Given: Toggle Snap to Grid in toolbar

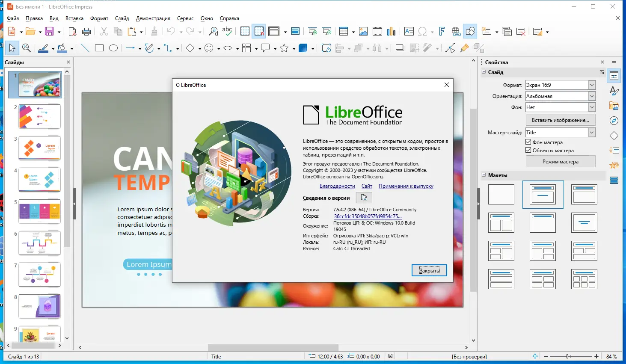Looking at the screenshot, I should 259,31.
